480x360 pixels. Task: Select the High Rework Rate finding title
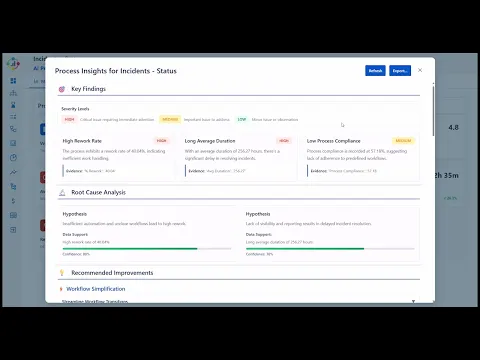(82, 141)
